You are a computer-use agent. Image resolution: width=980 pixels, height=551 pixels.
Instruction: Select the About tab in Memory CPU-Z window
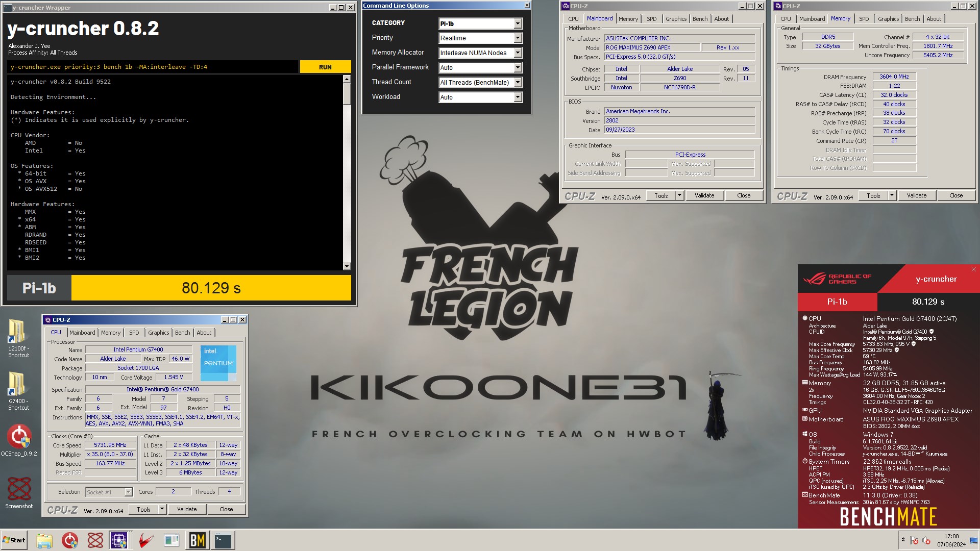click(x=934, y=19)
